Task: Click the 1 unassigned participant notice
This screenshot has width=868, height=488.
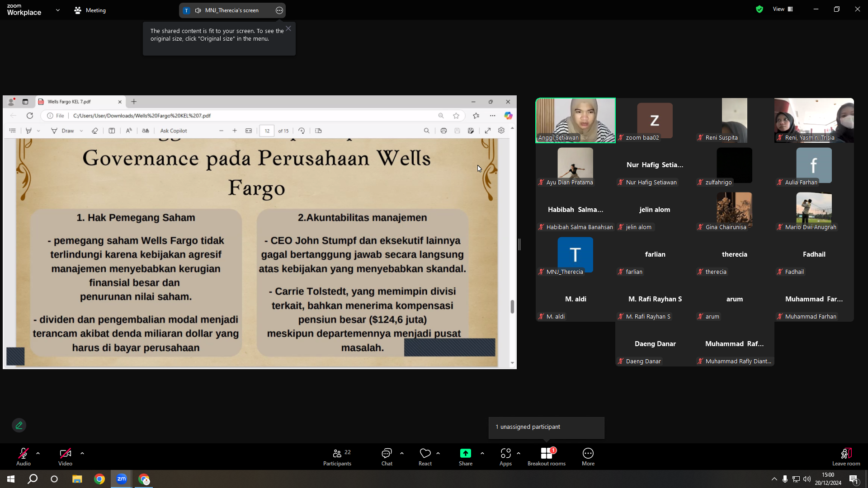Action: [x=546, y=427]
